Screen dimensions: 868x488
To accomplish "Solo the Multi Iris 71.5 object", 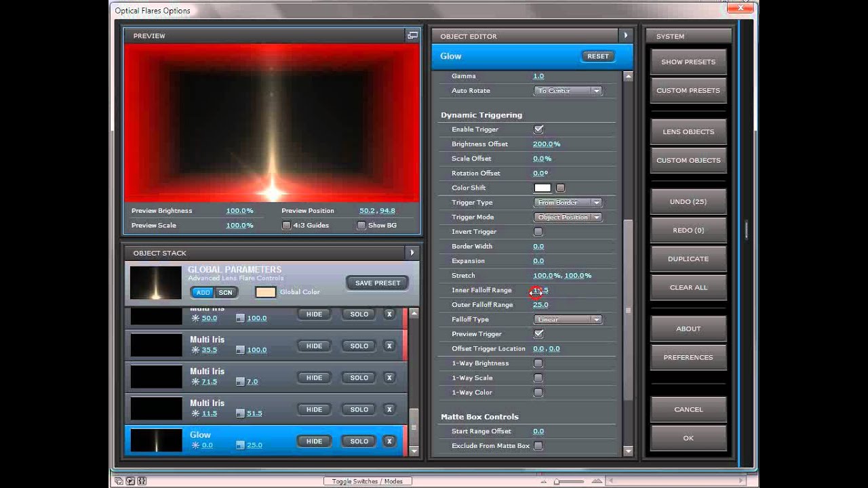I will (x=359, y=378).
